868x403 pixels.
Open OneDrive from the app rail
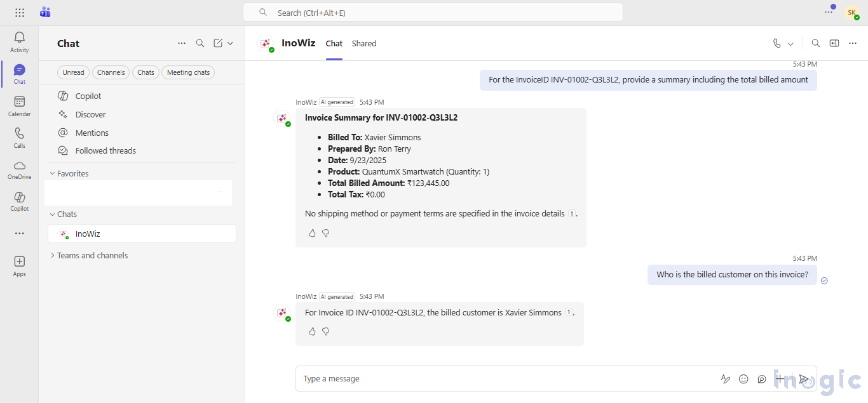click(x=20, y=169)
